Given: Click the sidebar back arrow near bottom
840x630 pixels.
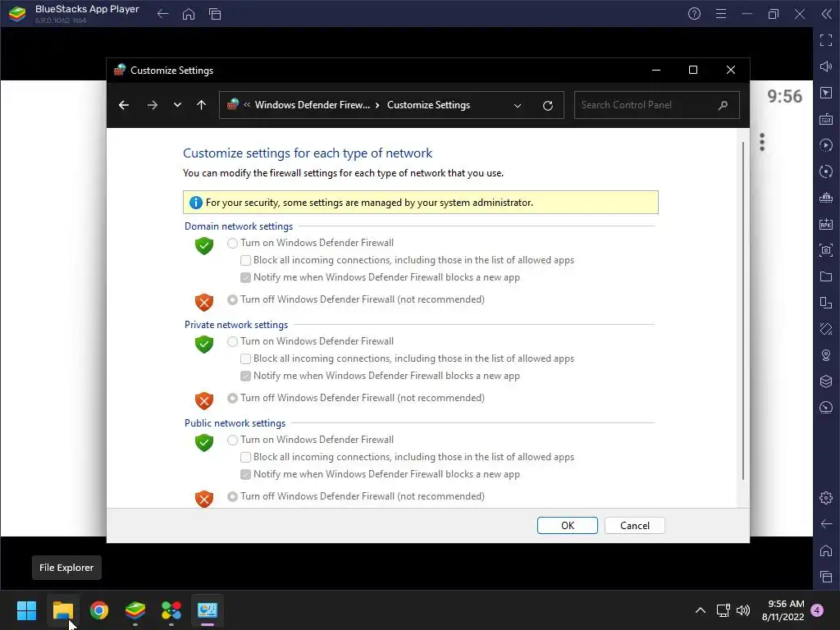Looking at the screenshot, I should point(826,524).
